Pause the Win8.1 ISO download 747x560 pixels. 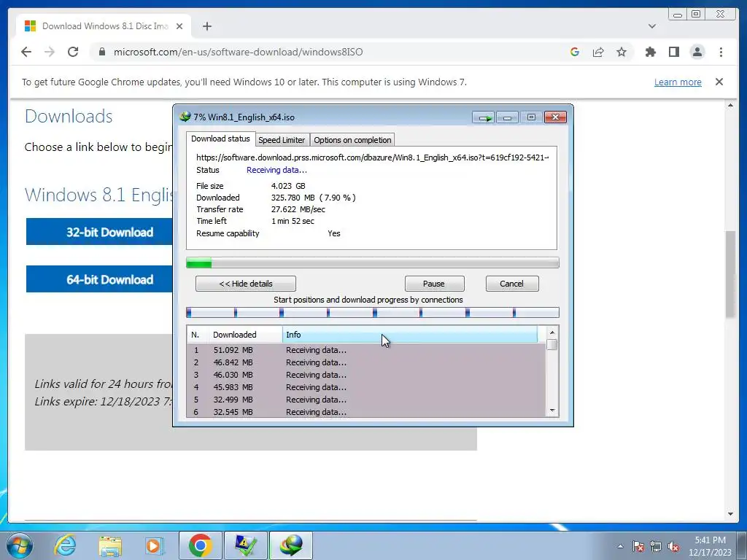click(435, 284)
